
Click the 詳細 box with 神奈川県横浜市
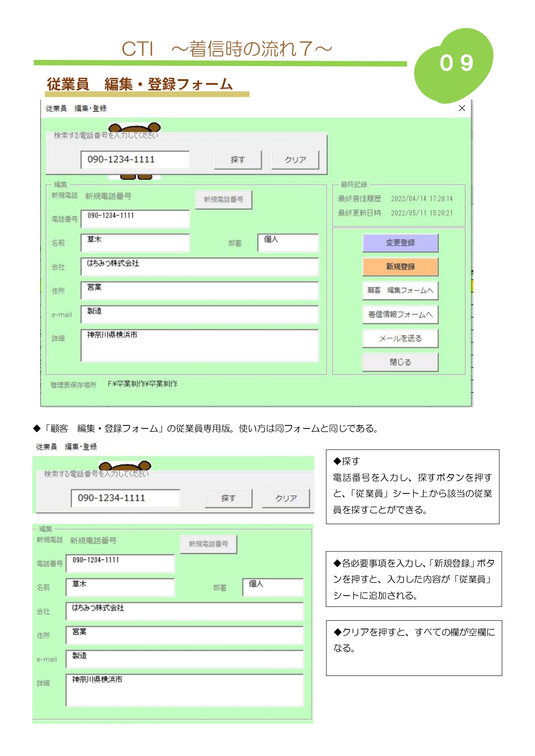(199, 345)
